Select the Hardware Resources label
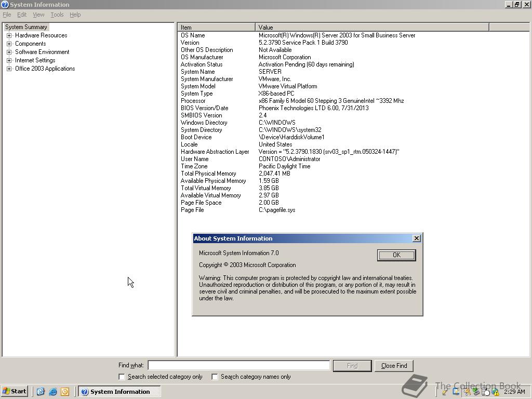532x399 pixels. pos(41,35)
